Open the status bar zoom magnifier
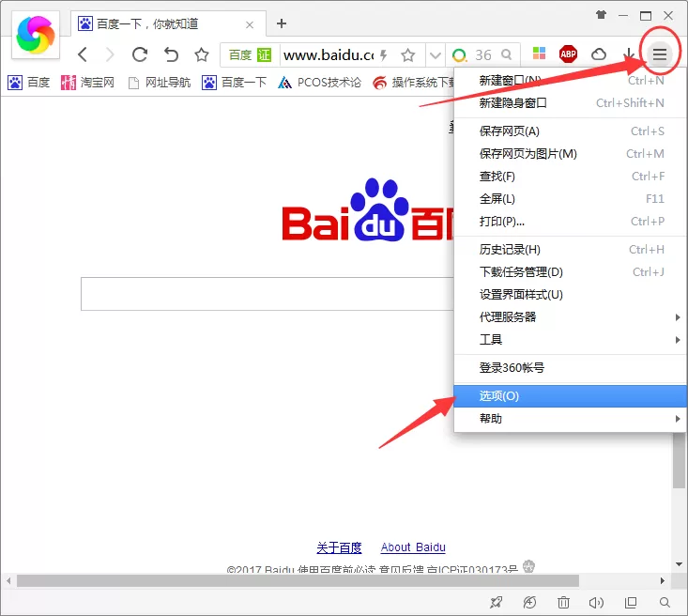This screenshot has width=688, height=616. 665,603
